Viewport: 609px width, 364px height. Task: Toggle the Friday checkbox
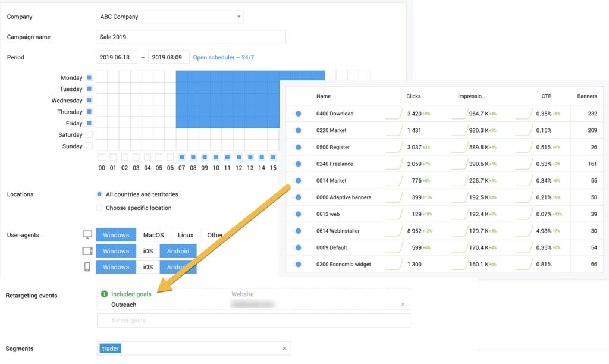pos(89,123)
